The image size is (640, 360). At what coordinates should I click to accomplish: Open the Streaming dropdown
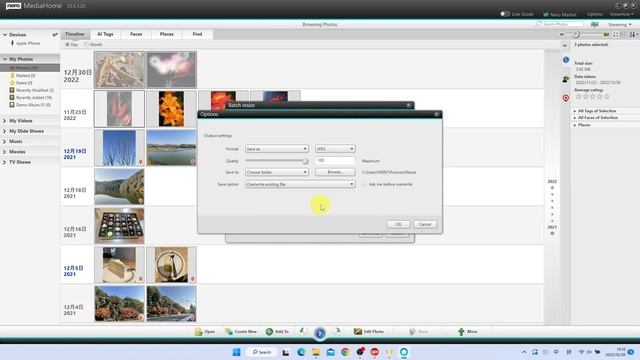[x=620, y=24]
